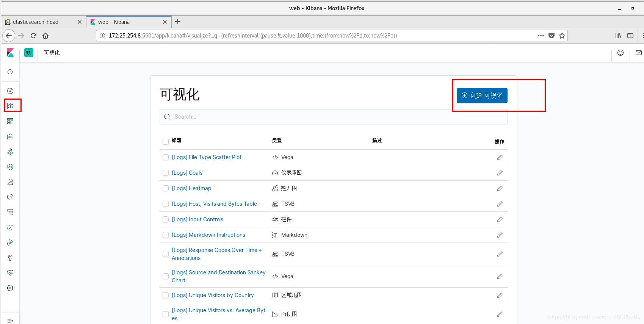The image size is (644, 324).
Task: Click the Kibana logo in header
Action: pos(10,53)
